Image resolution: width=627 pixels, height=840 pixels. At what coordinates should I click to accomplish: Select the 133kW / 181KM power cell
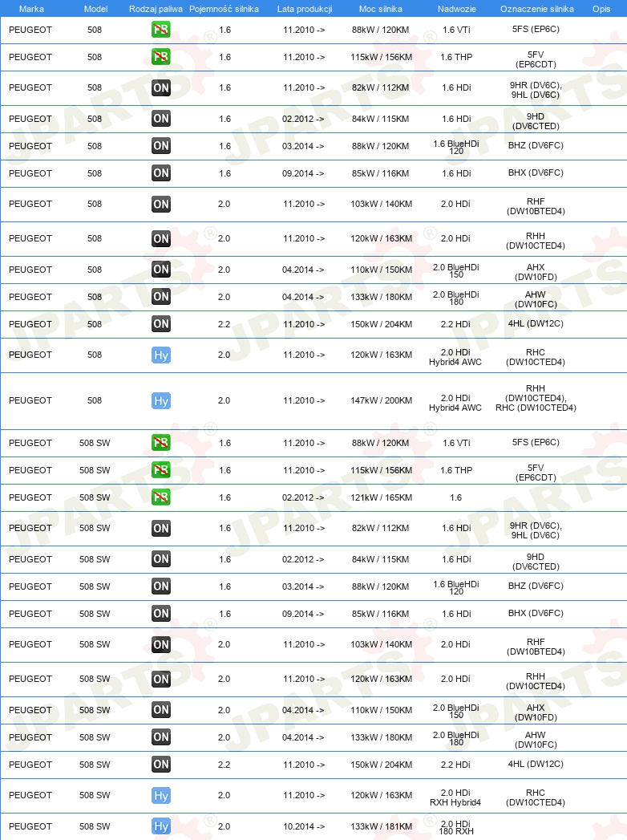tap(381, 826)
